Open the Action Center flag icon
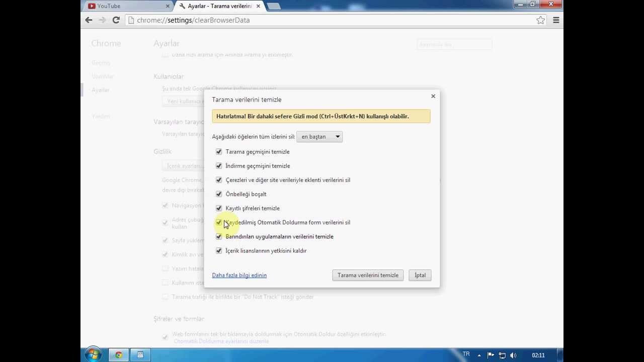The image size is (644, 362). point(491,355)
